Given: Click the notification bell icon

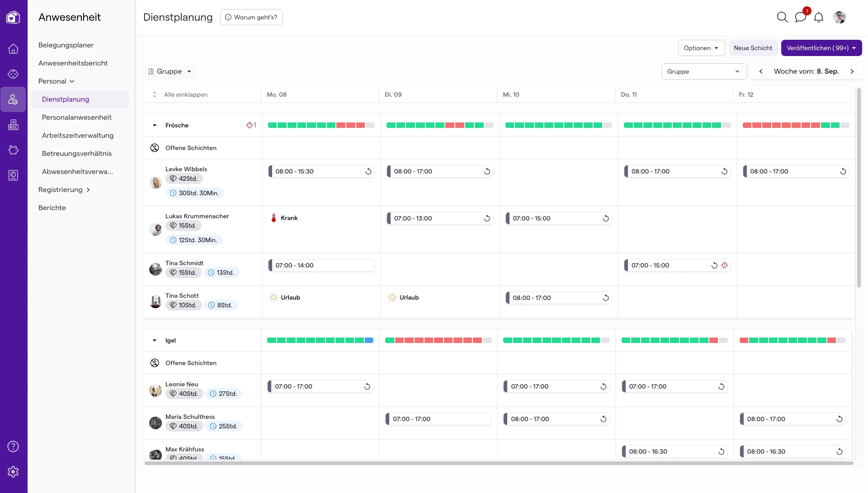Looking at the screenshot, I should (819, 17).
